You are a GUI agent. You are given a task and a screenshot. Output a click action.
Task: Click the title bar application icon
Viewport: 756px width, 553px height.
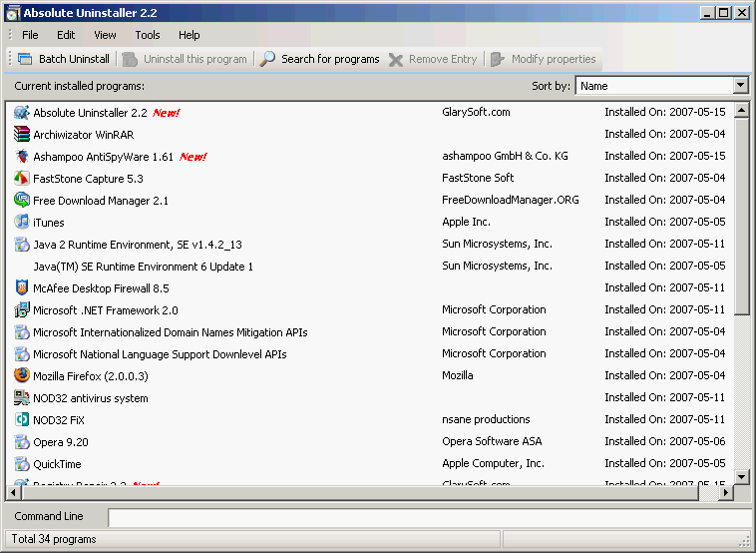[13, 13]
